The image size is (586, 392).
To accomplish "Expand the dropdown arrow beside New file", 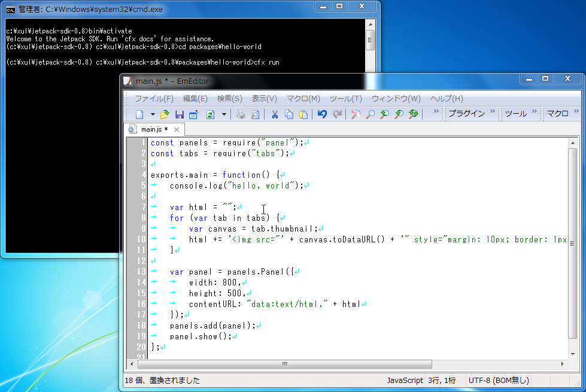I will pyautogui.click(x=152, y=114).
